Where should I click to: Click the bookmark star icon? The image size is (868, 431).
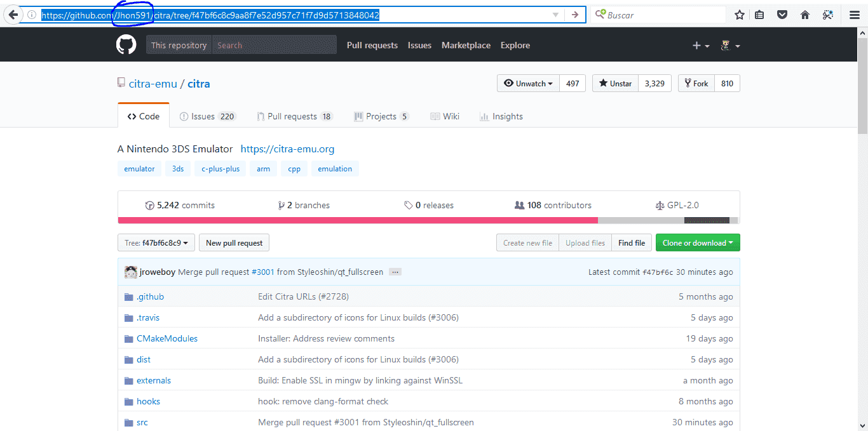click(x=740, y=15)
